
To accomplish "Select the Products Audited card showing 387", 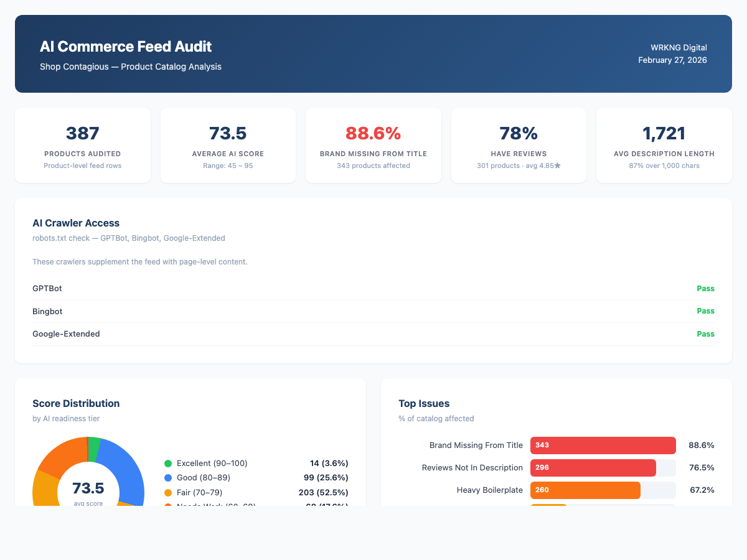I will 82,145.
